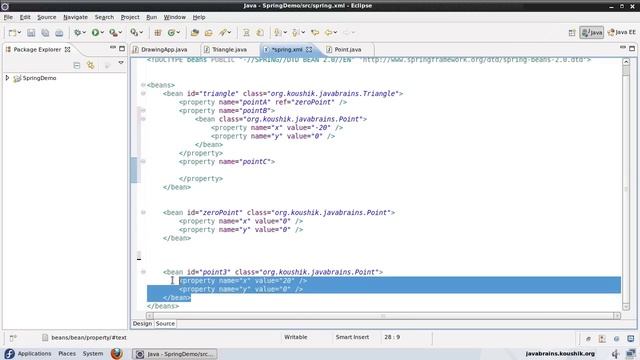Open the Run dropdown arrow
Image resolution: width=640 pixels, height=360 pixels.
[x=102, y=33]
